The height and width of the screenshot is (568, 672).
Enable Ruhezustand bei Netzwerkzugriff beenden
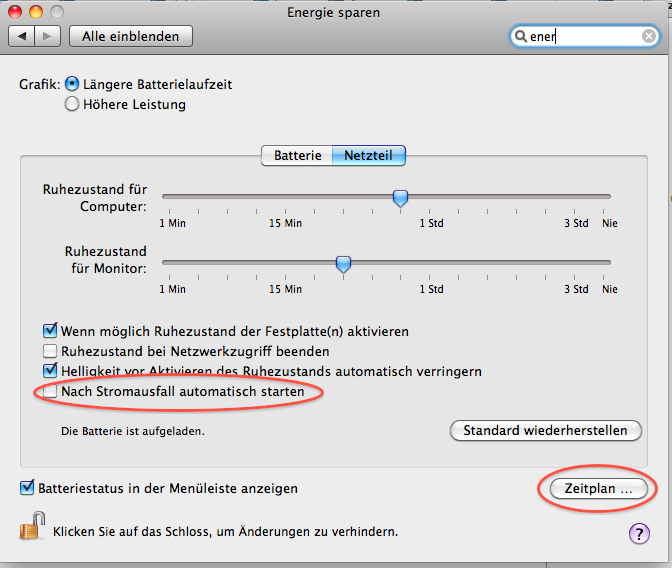pyautogui.click(x=50, y=351)
